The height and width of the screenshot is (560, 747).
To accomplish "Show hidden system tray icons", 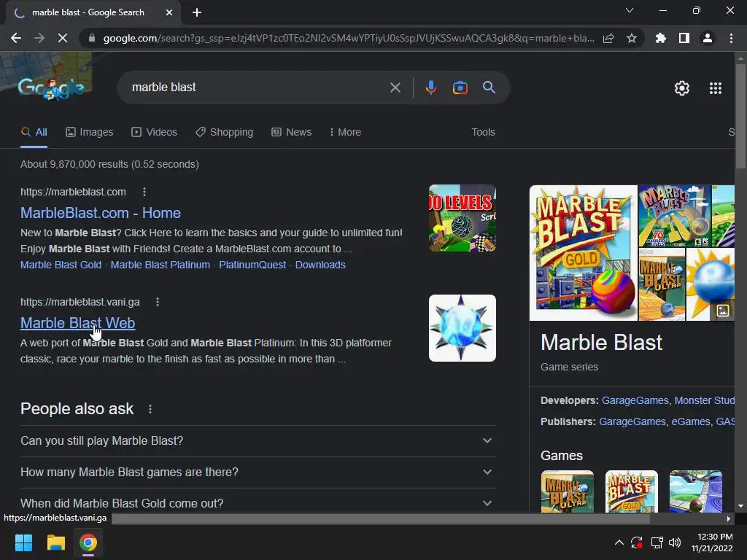I will click(619, 542).
